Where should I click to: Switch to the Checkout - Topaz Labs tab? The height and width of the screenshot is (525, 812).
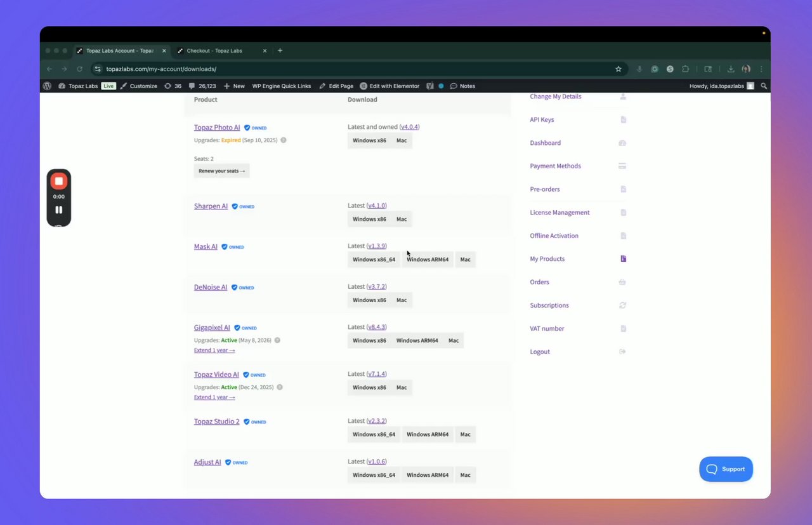(x=214, y=51)
